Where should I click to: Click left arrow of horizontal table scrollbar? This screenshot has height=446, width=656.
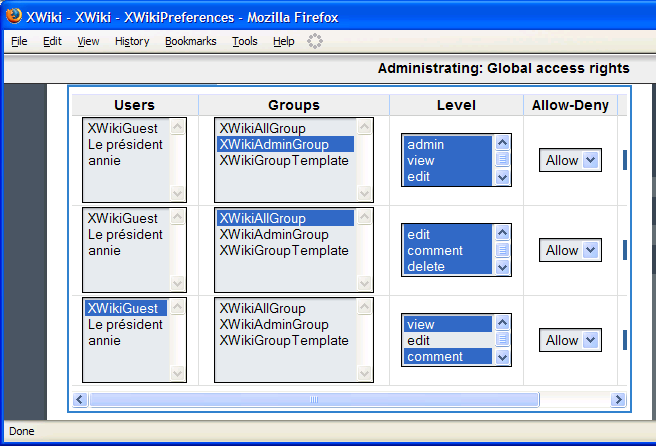tap(80, 400)
